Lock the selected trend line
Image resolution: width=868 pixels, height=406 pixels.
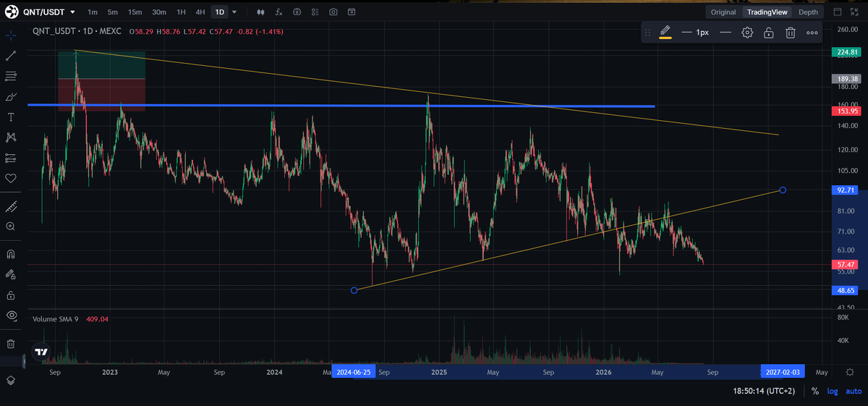click(x=769, y=33)
